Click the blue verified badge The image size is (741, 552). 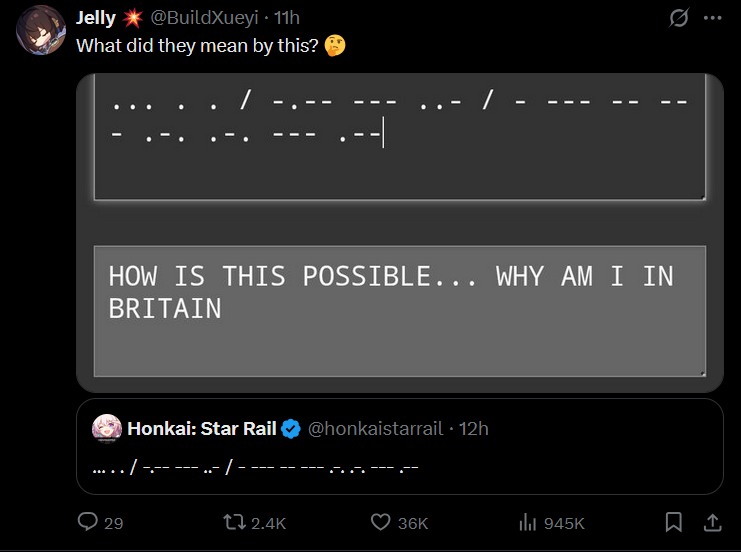pyautogui.click(x=291, y=429)
